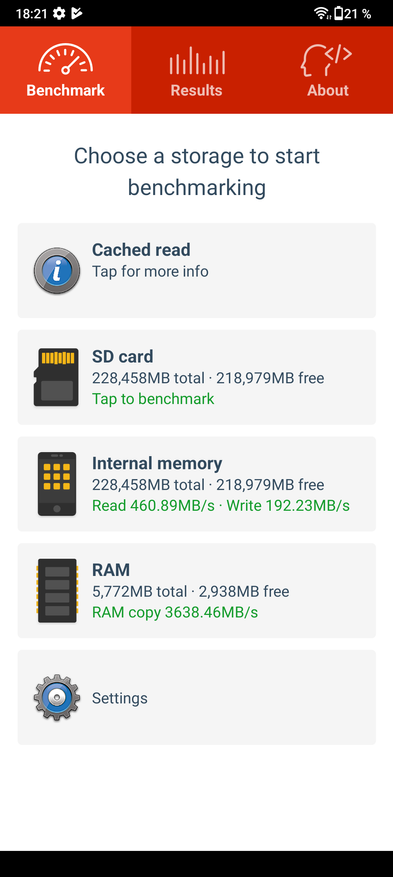
Task: Open the Settings entry label
Action: pyautogui.click(x=120, y=698)
